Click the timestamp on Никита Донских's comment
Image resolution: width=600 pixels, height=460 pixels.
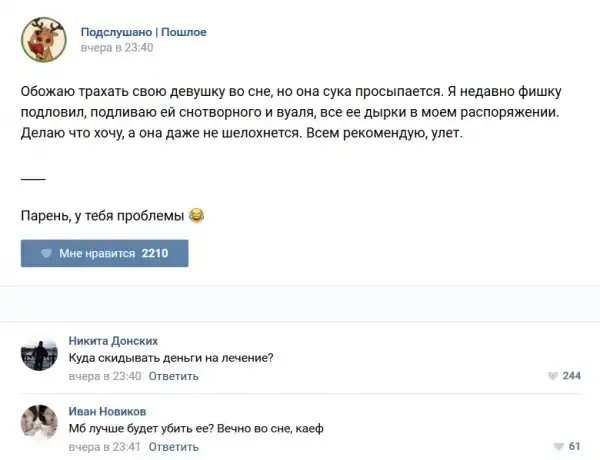pyautogui.click(x=104, y=376)
